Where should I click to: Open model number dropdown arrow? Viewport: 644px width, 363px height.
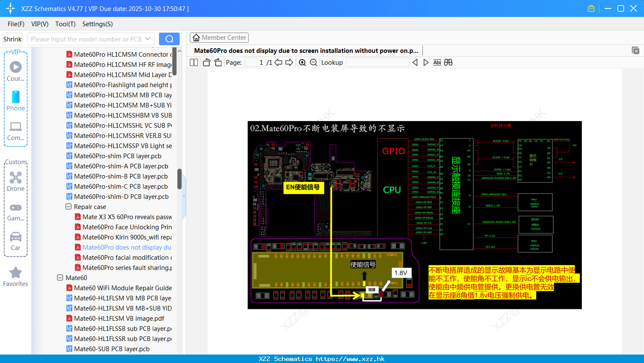tap(148, 39)
